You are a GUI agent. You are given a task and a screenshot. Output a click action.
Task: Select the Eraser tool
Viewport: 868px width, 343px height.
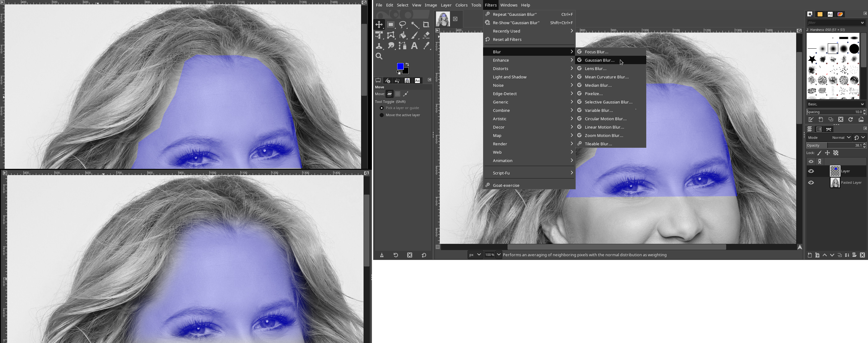coord(426,35)
